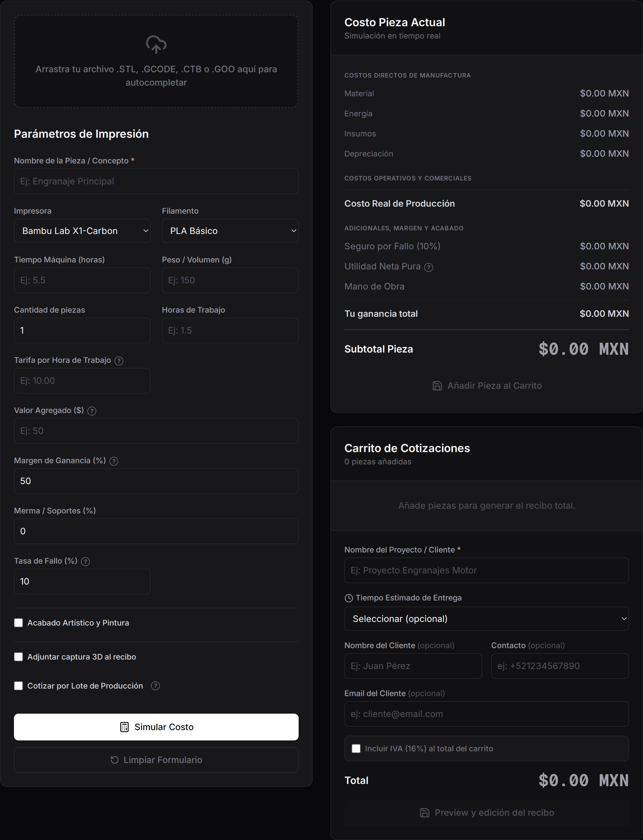Click the cloud upload icon in drop zone
The image size is (643, 840).
156,44
